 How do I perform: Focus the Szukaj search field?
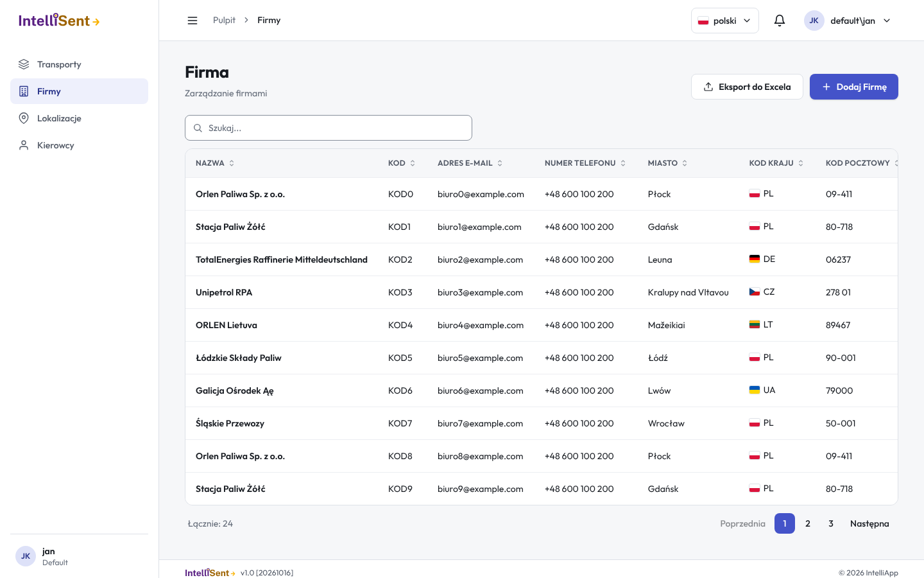click(329, 128)
